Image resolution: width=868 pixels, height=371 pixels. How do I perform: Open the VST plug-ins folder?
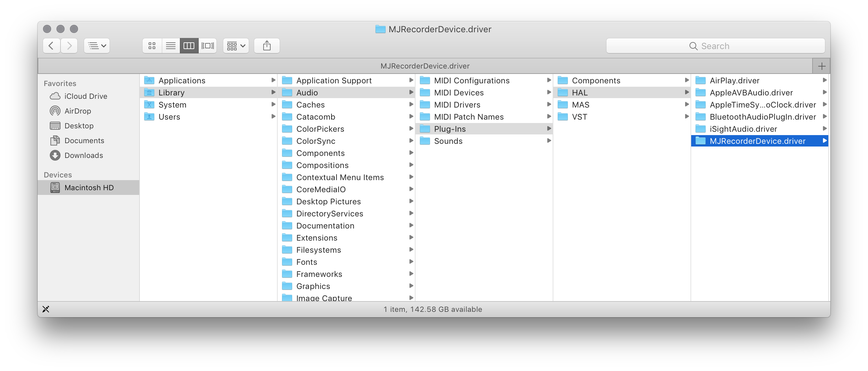(x=579, y=117)
